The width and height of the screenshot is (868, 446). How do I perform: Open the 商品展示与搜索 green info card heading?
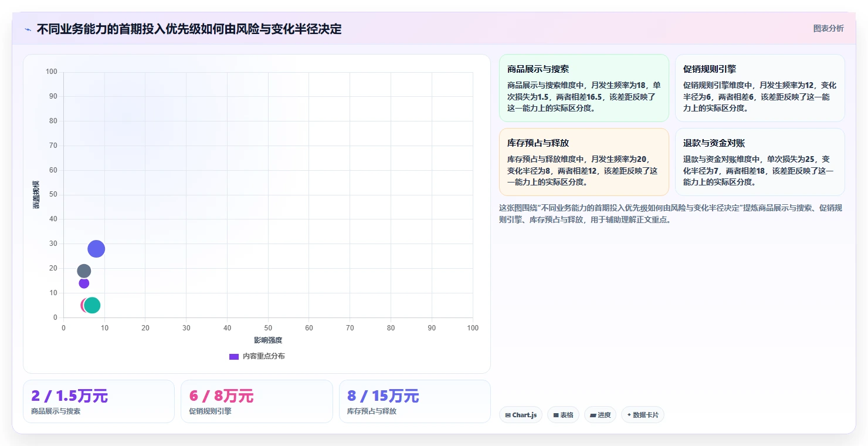pos(538,69)
